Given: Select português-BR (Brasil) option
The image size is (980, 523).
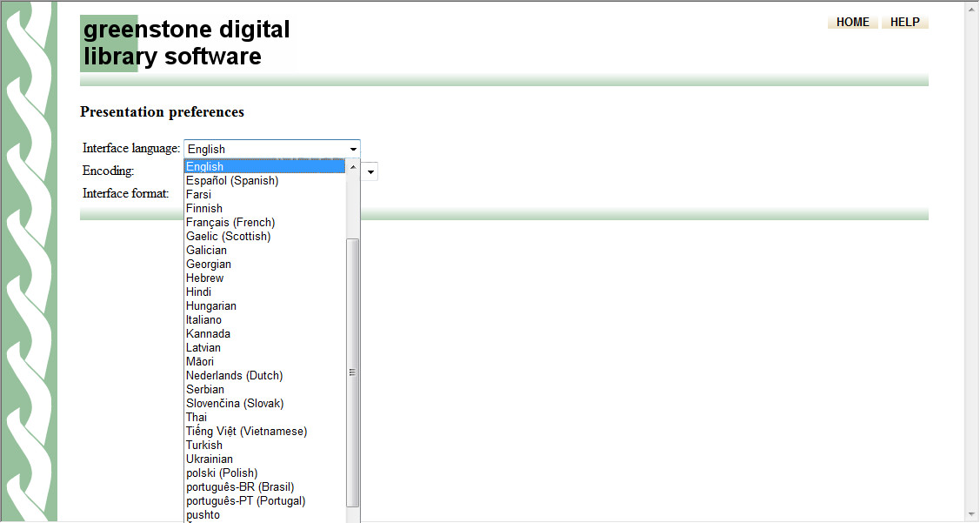Looking at the screenshot, I should (x=265, y=486).
